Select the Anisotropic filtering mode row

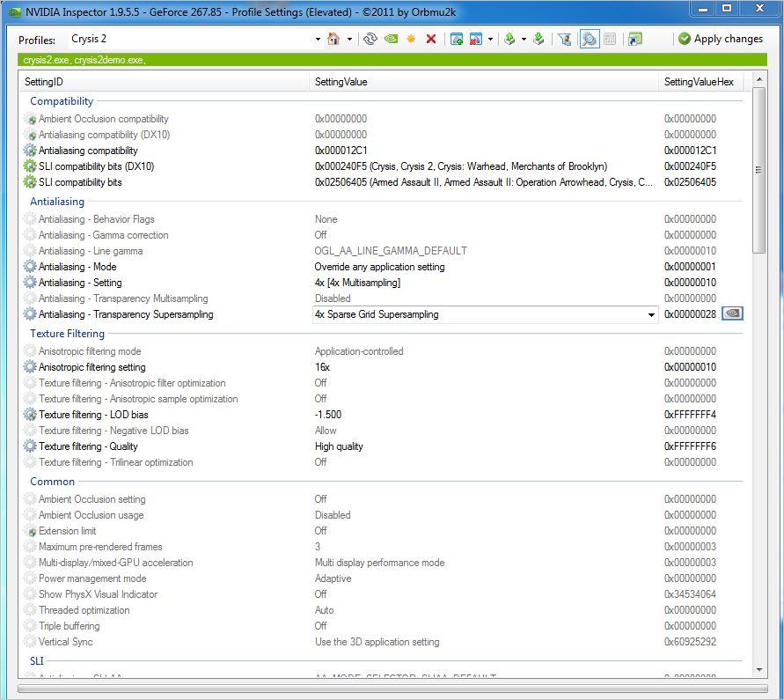click(x=383, y=351)
